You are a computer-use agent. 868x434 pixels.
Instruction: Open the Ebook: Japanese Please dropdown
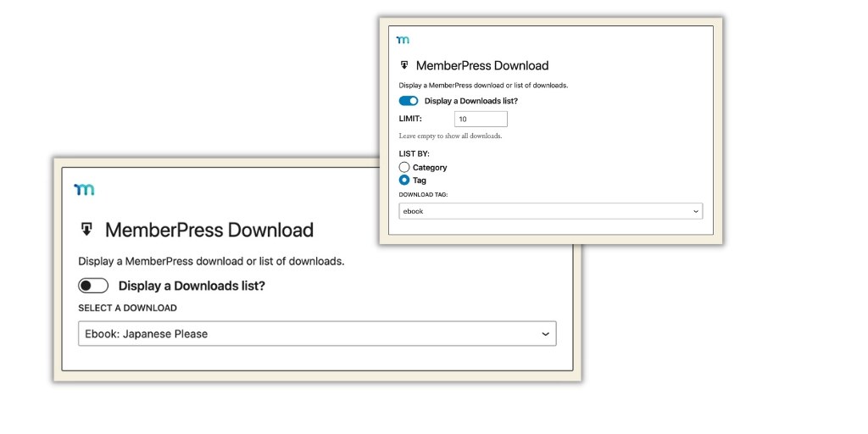(316, 334)
